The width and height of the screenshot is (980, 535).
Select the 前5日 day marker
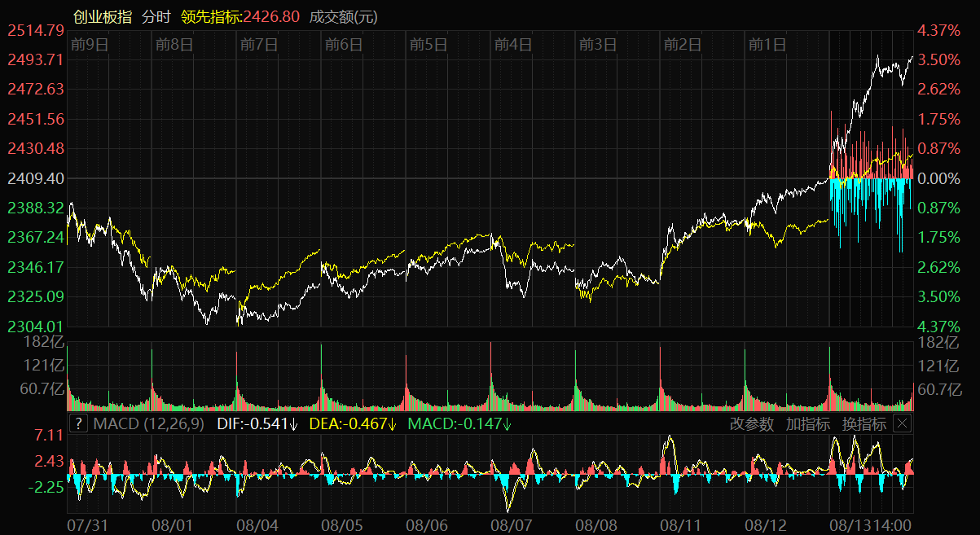coord(428,45)
